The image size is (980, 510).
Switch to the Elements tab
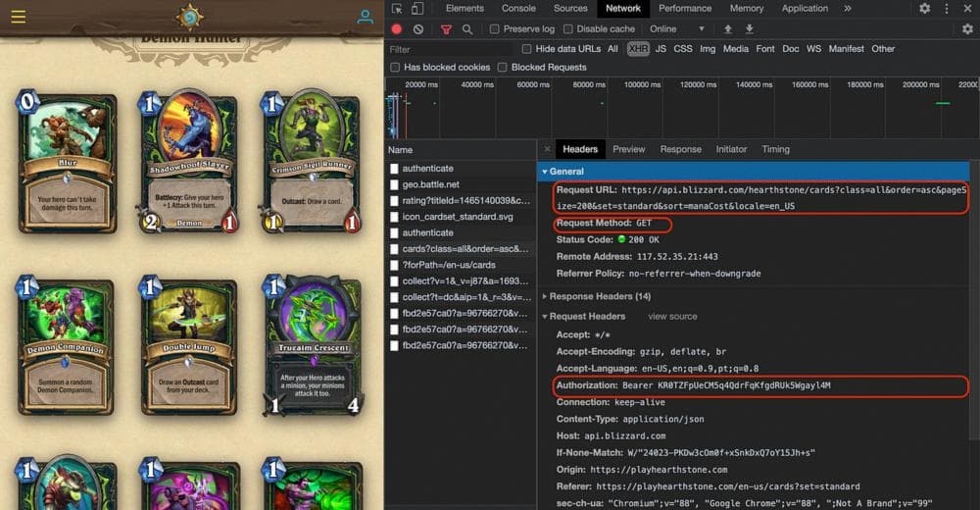[465, 8]
